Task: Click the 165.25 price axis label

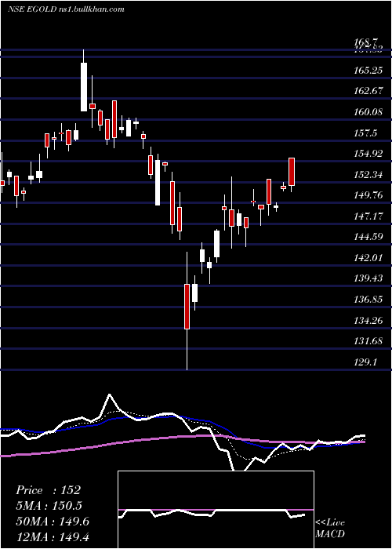Action: pyautogui.click(x=369, y=71)
